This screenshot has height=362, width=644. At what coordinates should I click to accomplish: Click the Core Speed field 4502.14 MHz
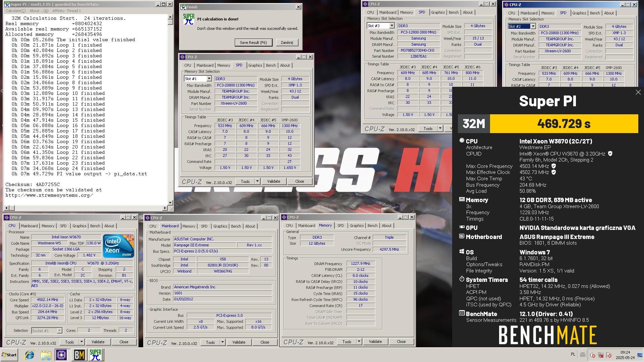click(x=47, y=300)
